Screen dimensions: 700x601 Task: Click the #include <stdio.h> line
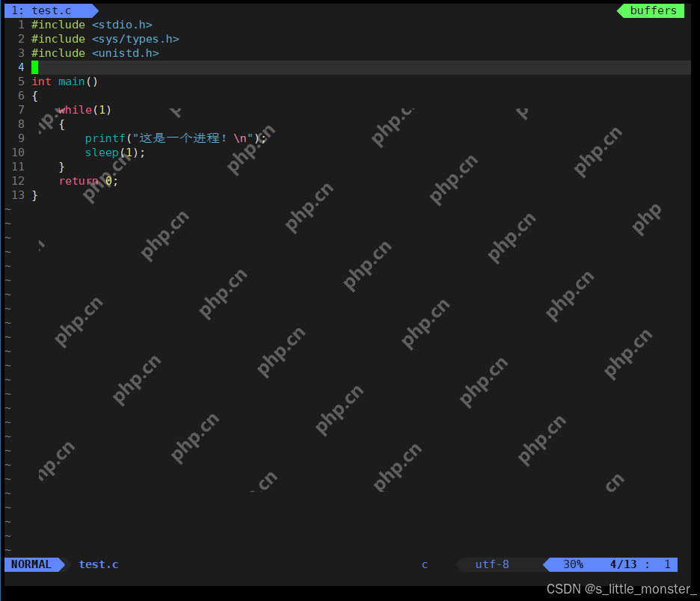(x=91, y=25)
